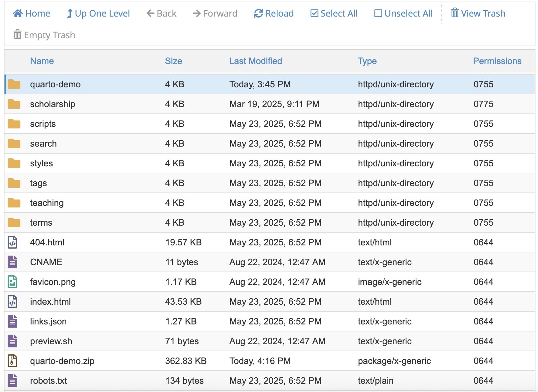This screenshot has height=392, width=538.
Task: Click the Select All checkbox icon
Action: click(x=314, y=13)
